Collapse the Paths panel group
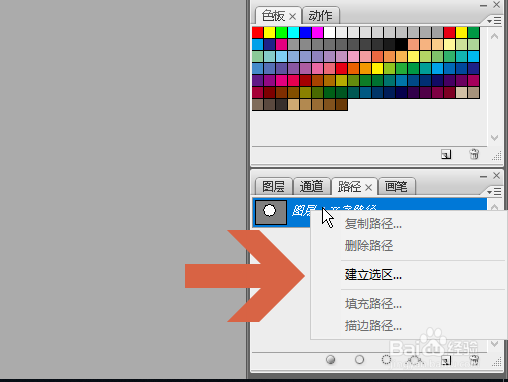Viewport: 508px width, 382px height. [x=483, y=176]
